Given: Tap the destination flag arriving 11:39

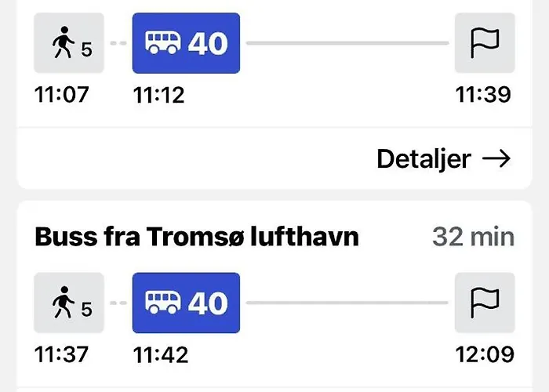Looking at the screenshot, I should point(485,43).
